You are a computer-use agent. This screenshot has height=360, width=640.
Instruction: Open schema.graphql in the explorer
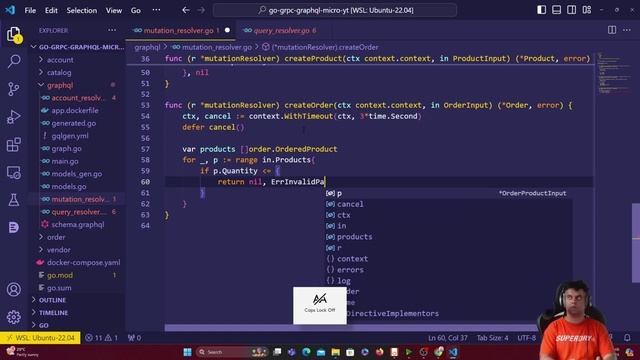coord(78,224)
